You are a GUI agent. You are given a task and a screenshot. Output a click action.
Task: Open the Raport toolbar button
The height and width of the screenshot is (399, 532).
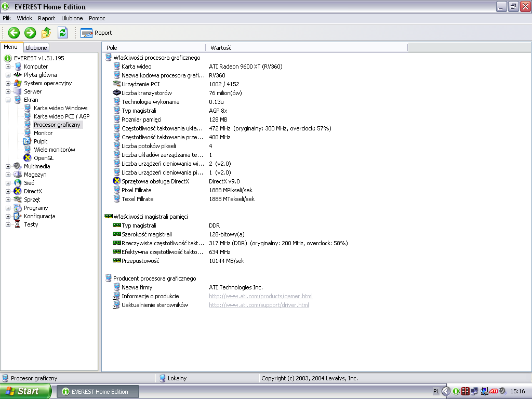96,33
